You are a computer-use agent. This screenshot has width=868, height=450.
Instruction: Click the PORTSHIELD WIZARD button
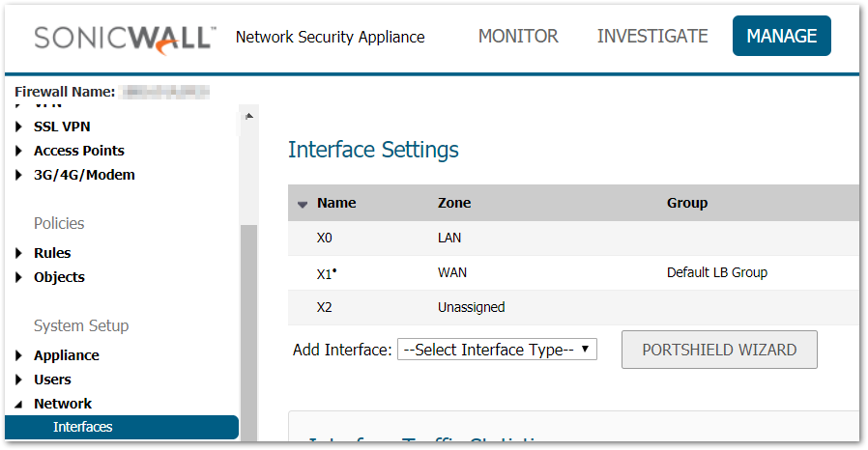click(x=719, y=350)
